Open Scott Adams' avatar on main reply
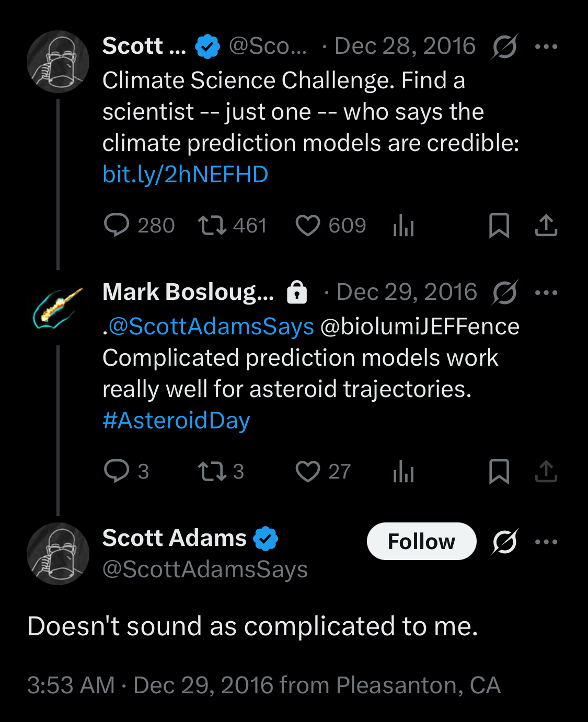 [57, 554]
